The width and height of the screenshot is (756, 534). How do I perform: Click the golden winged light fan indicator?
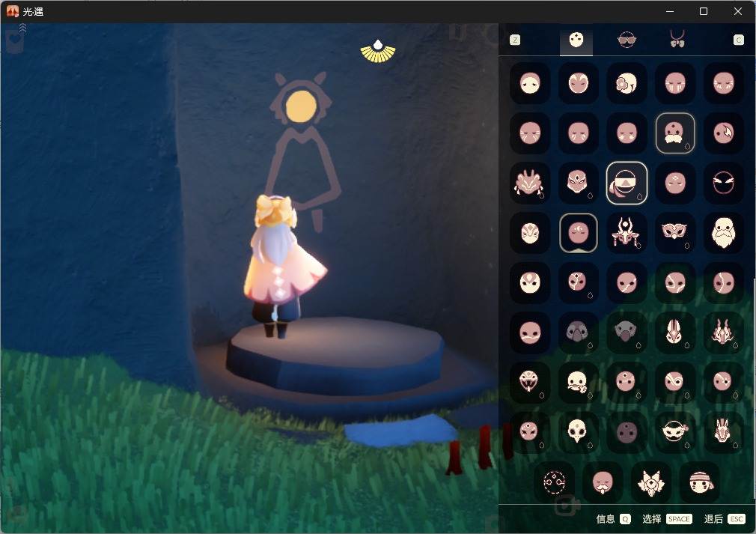tap(377, 51)
